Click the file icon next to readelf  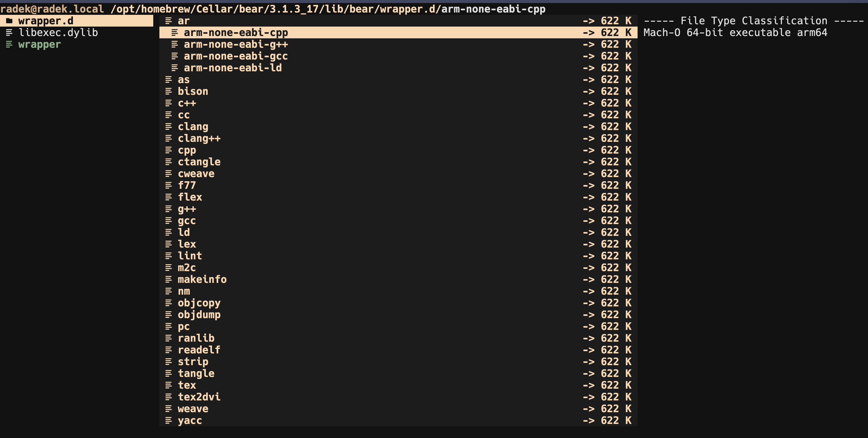coord(169,350)
